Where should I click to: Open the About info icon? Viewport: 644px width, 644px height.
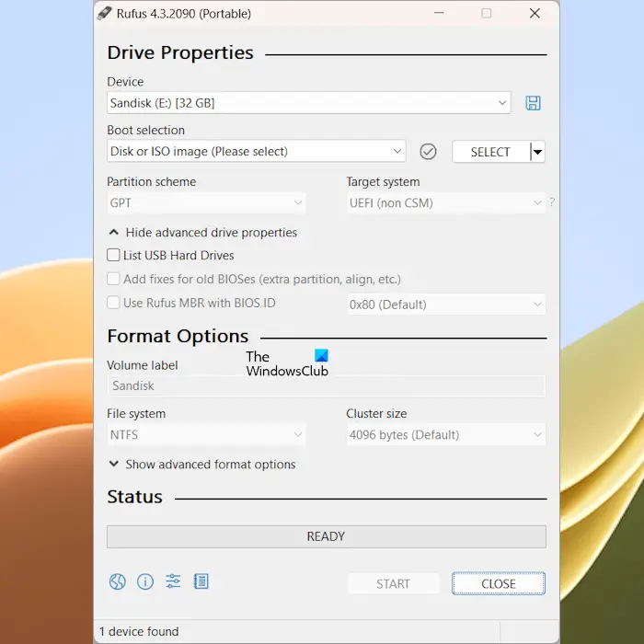pos(145,581)
